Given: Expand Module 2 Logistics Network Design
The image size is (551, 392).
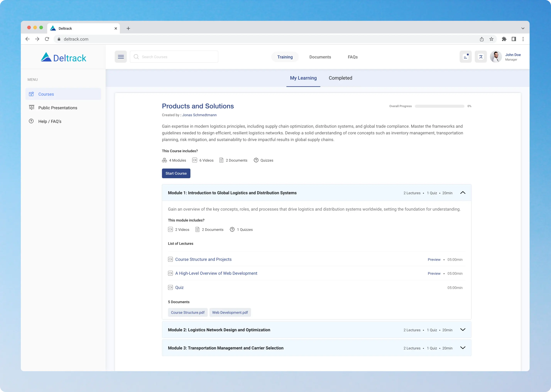Looking at the screenshot, I should pyautogui.click(x=463, y=330).
